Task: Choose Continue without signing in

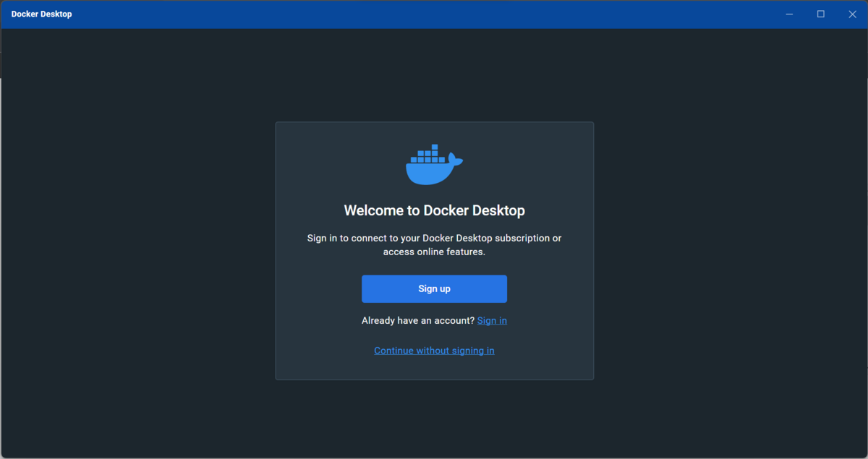Action: (x=434, y=351)
